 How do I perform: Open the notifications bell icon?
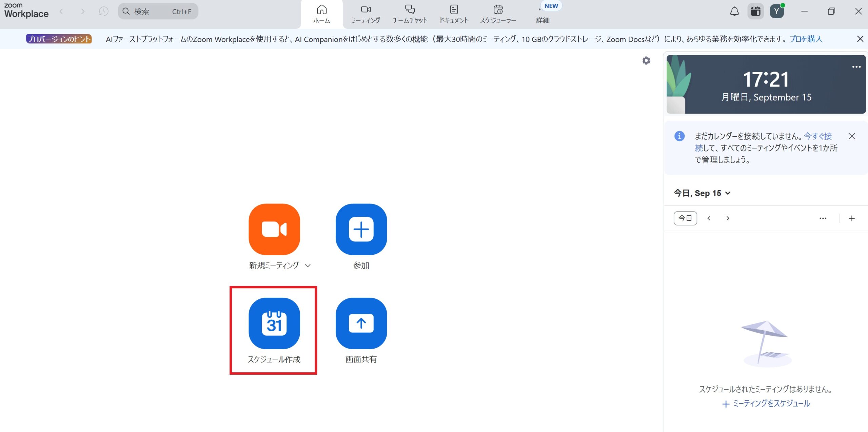(x=734, y=12)
